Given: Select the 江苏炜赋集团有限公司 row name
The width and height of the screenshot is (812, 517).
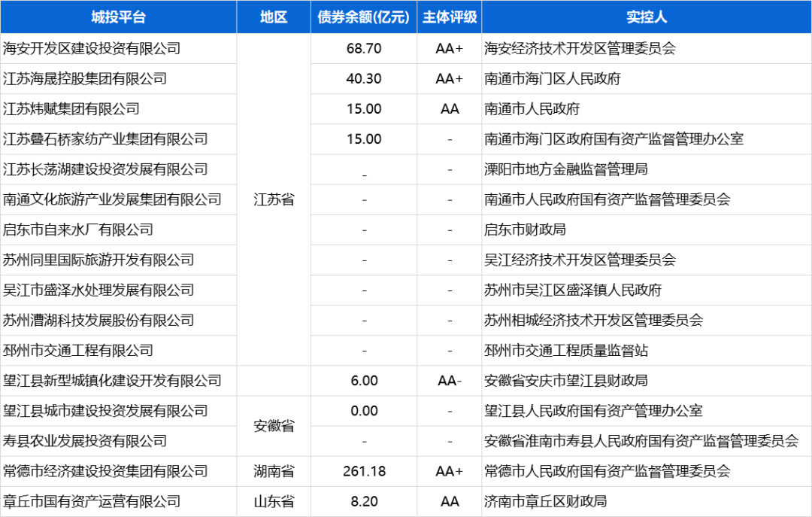Looking at the screenshot, I should pyautogui.click(x=71, y=109).
